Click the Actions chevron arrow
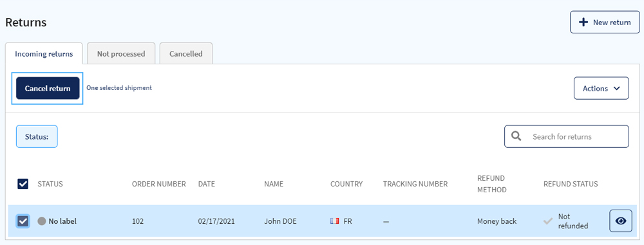 coord(616,88)
